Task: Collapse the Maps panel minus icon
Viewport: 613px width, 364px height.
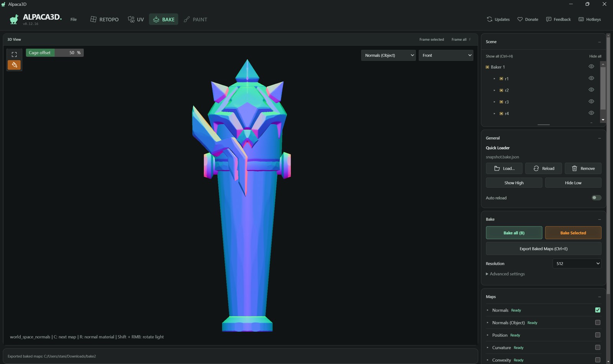Action: click(x=599, y=297)
